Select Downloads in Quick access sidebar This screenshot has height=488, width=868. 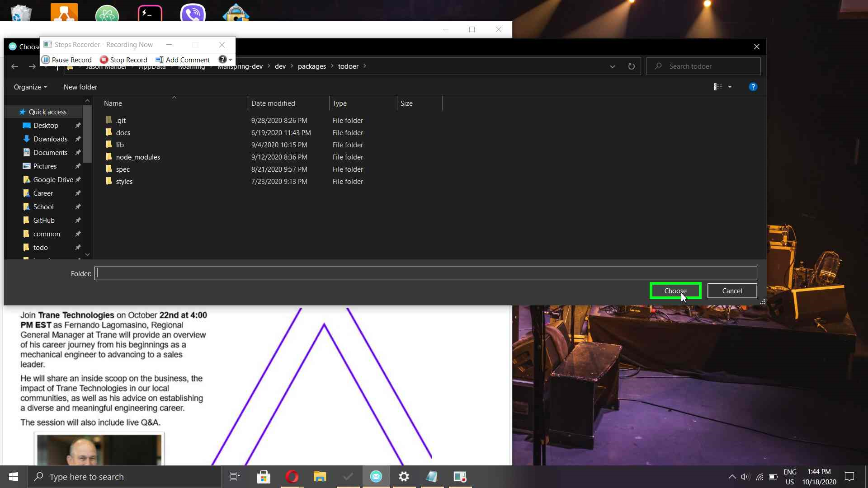pyautogui.click(x=50, y=139)
